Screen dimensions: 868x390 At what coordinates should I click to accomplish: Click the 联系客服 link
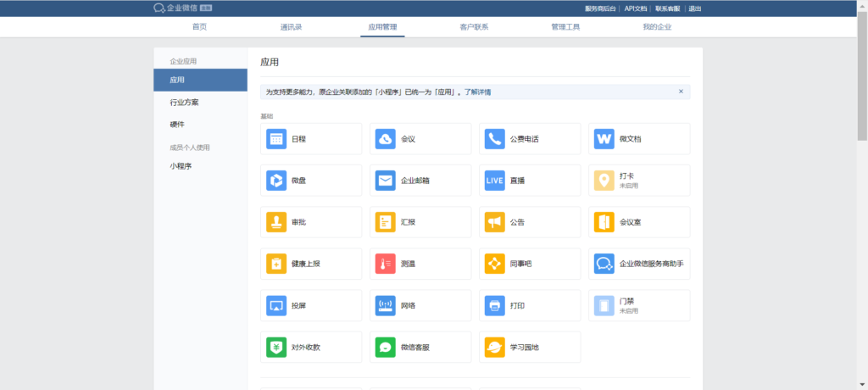[668, 8]
